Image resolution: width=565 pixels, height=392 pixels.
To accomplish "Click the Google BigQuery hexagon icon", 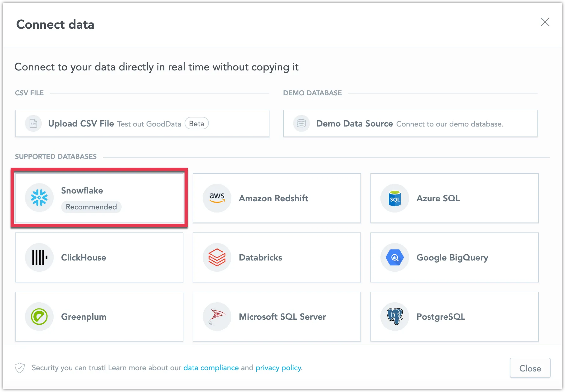I will (394, 257).
